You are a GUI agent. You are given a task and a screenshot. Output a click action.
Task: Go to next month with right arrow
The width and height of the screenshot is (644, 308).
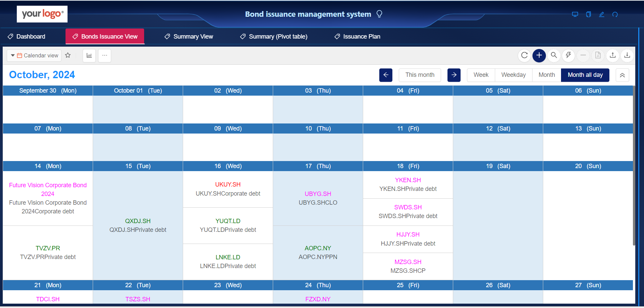[454, 75]
